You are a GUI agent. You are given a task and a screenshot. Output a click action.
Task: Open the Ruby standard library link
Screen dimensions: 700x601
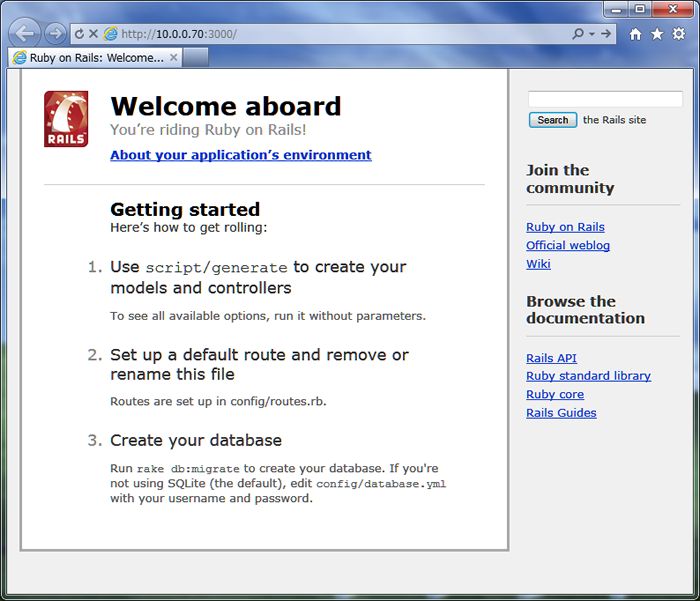coord(588,376)
